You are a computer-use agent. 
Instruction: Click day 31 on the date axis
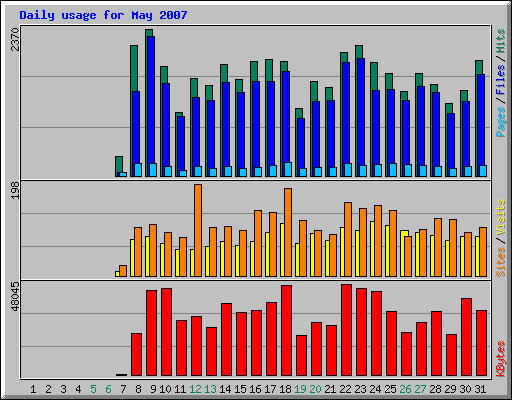point(480,389)
